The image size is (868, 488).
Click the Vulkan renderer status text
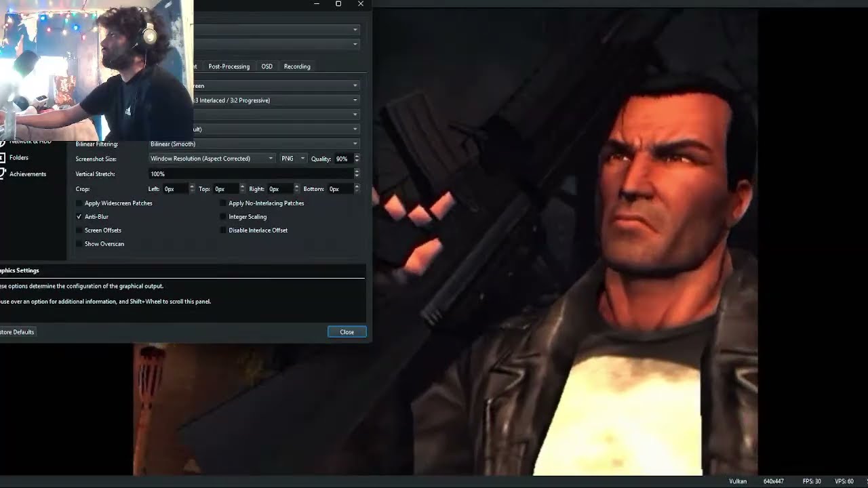tap(738, 481)
